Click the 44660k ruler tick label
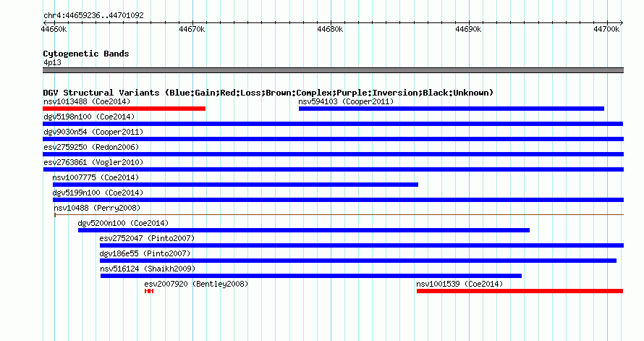The height and width of the screenshot is (341, 644). coord(54,29)
